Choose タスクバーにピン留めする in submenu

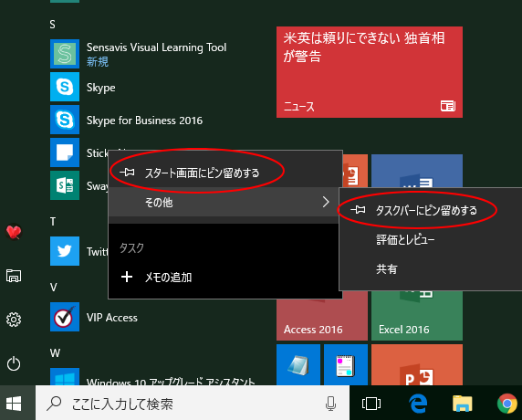pyautogui.click(x=431, y=210)
